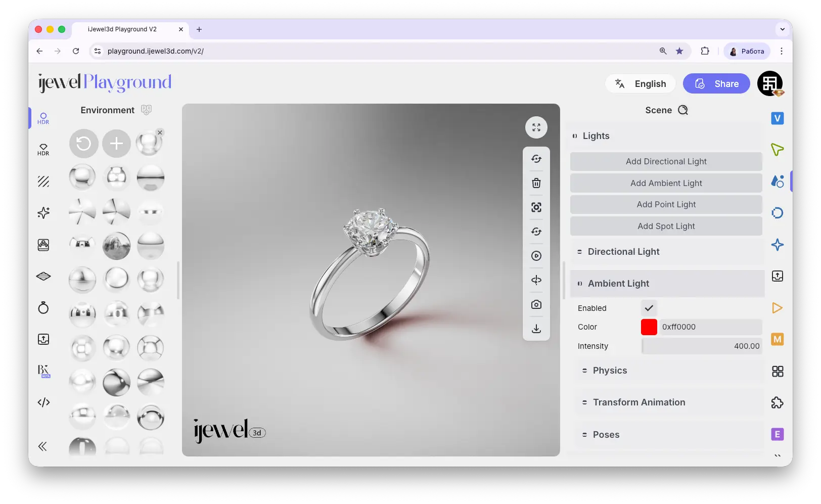Click the blue droplets materials icon
The height and width of the screenshot is (504, 821).
(778, 181)
